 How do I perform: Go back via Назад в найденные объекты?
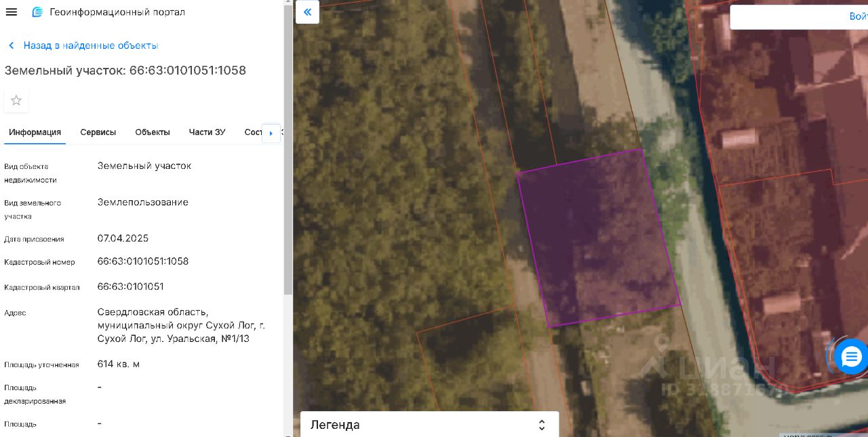point(91,45)
